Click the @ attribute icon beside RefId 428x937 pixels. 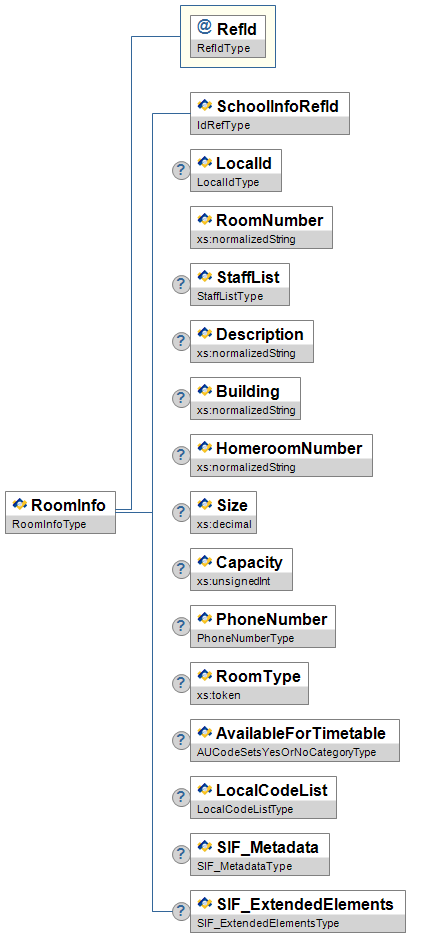tap(204, 27)
